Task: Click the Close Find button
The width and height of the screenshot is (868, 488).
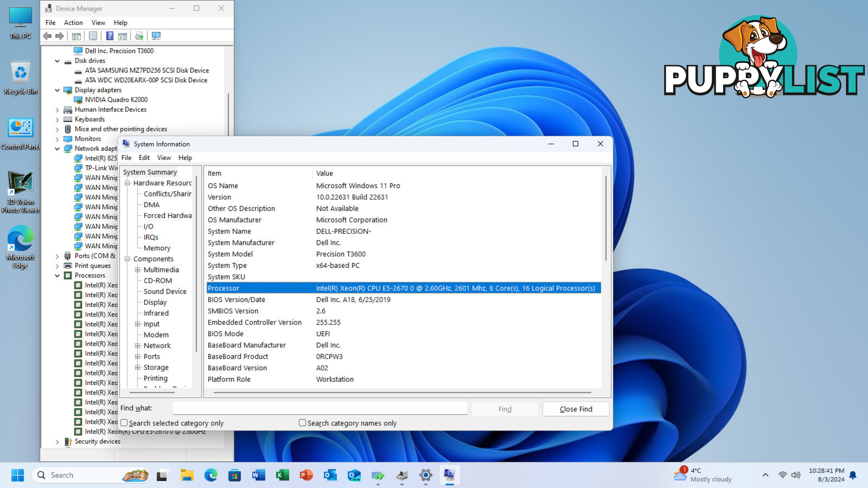Action: [x=576, y=409]
